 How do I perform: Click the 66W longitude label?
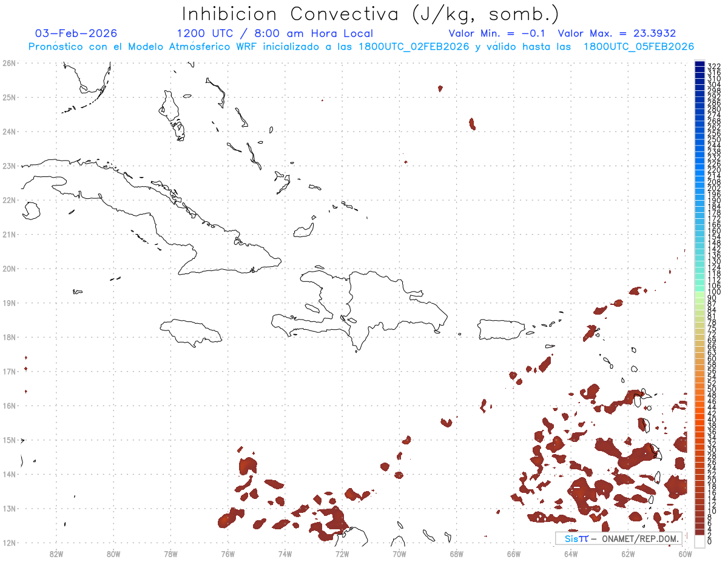[x=514, y=553]
